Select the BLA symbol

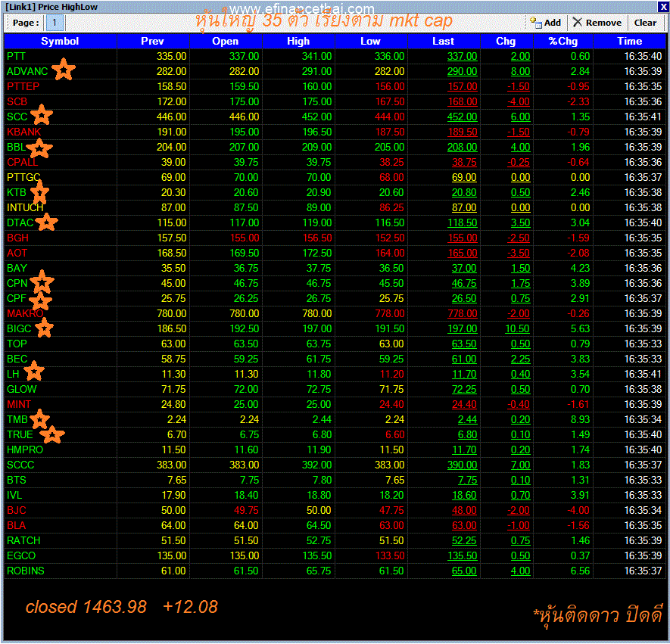coord(16,526)
